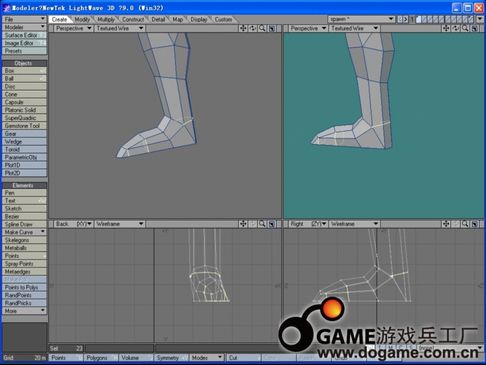Viewport: 486px width, 365px height.
Task: Open the spawn object dropdown
Action: 362,19
